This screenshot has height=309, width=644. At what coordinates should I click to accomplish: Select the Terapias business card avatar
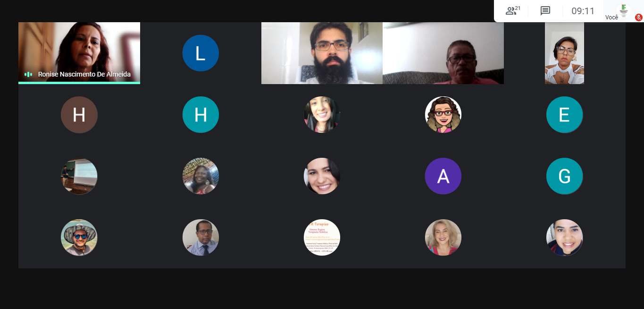tap(322, 238)
